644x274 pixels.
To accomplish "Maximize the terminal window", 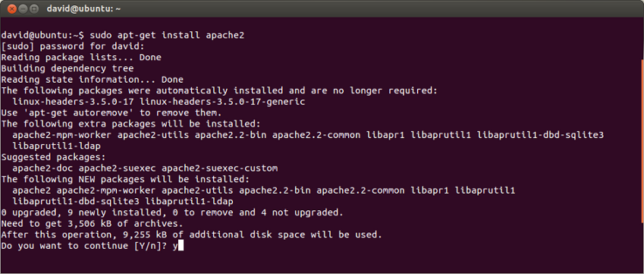I will (34, 8).
